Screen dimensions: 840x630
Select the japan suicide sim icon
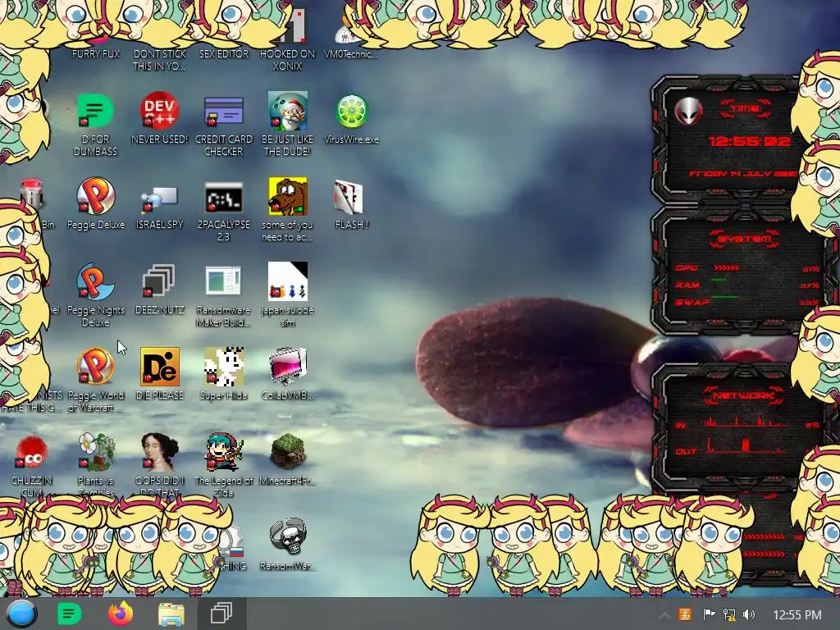tap(288, 281)
